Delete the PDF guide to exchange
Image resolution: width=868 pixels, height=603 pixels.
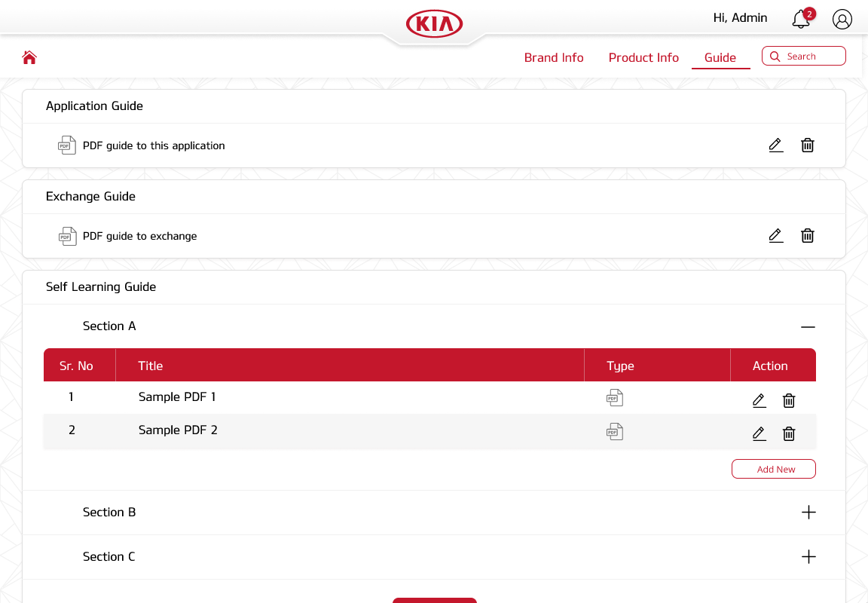[x=807, y=236]
